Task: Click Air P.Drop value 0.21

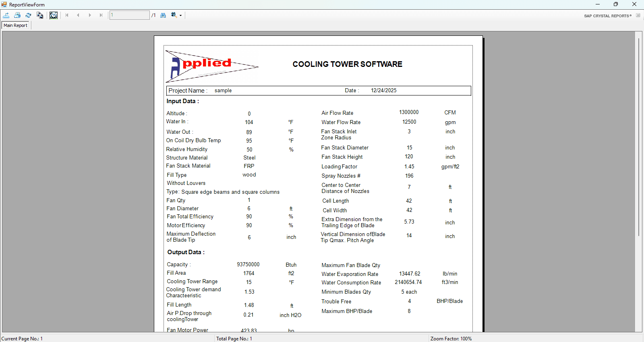Action: coord(248,315)
